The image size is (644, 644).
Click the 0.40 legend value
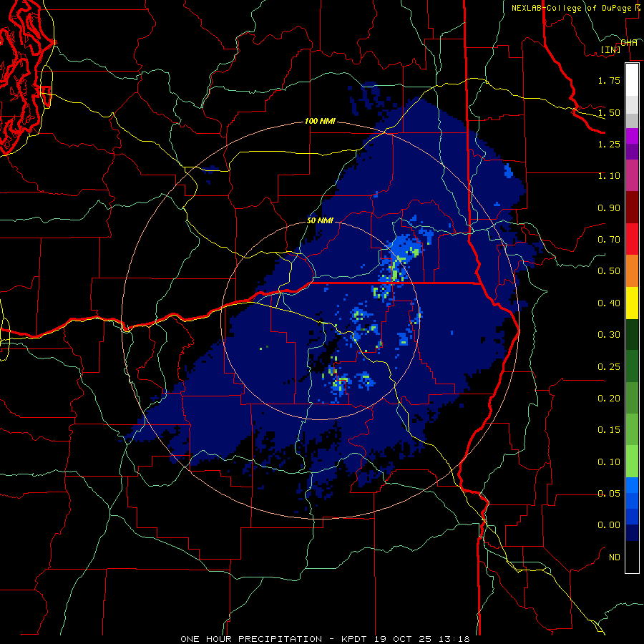pos(609,303)
